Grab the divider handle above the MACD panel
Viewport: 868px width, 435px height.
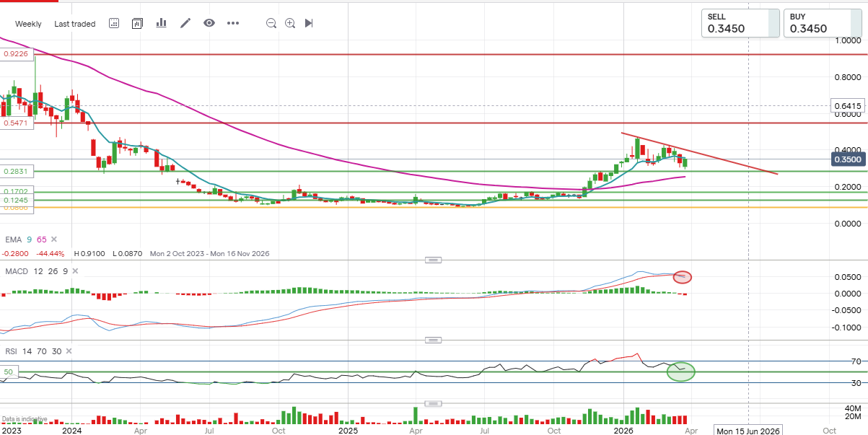433,259
